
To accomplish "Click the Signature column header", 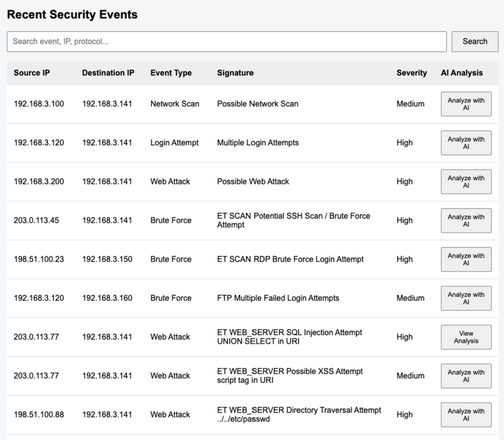I will [x=235, y=73].
